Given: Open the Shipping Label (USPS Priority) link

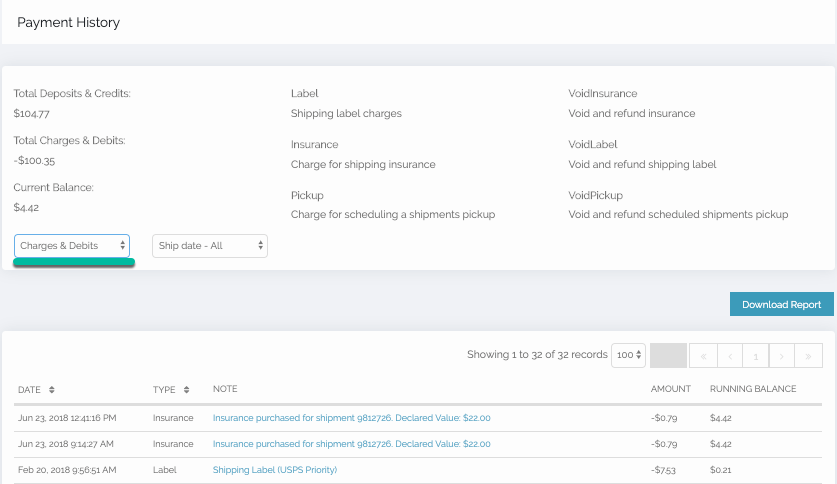Looking at the screenshot, I should pyautogui.click(x=275, y=470).
